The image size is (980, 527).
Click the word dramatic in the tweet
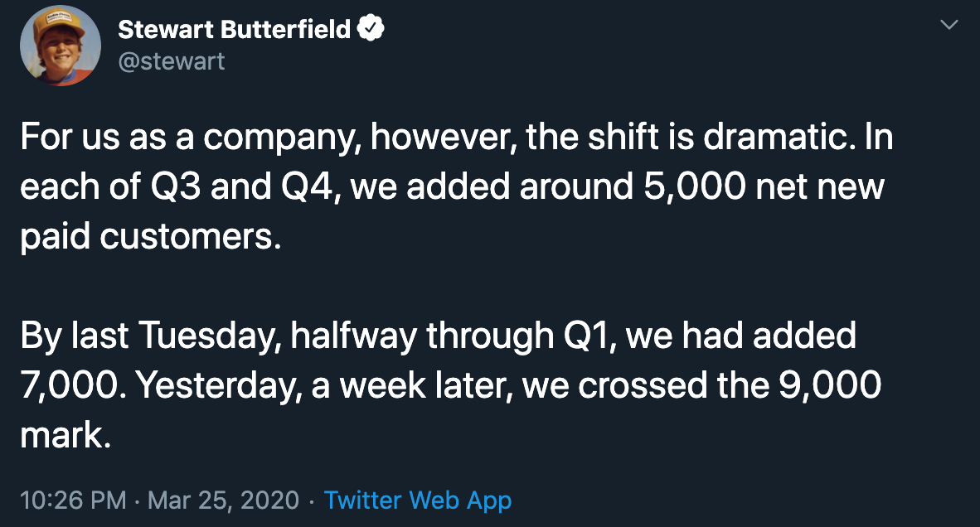[779, 137]
